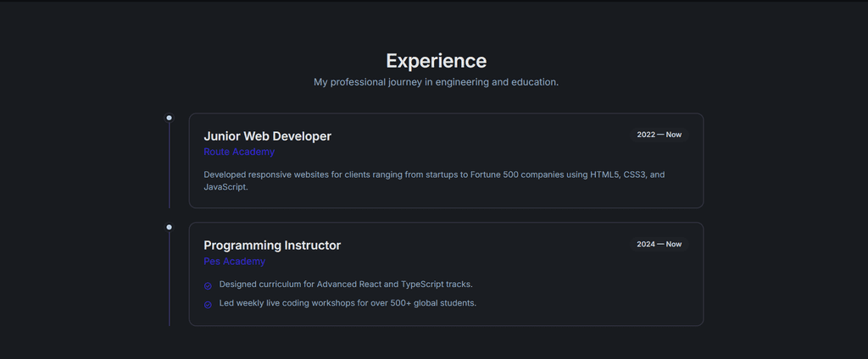
Task: Click the check icon beside 'Designed curriculum'
Action: 209,286
